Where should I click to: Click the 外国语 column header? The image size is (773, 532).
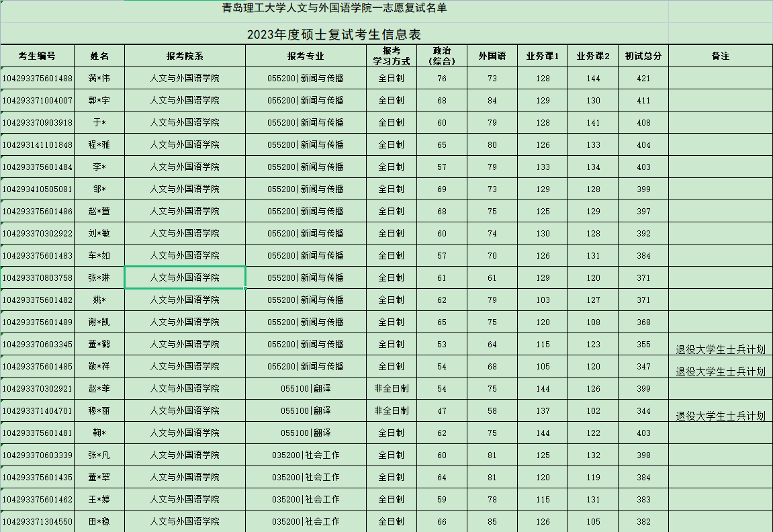tap(492, 56)
